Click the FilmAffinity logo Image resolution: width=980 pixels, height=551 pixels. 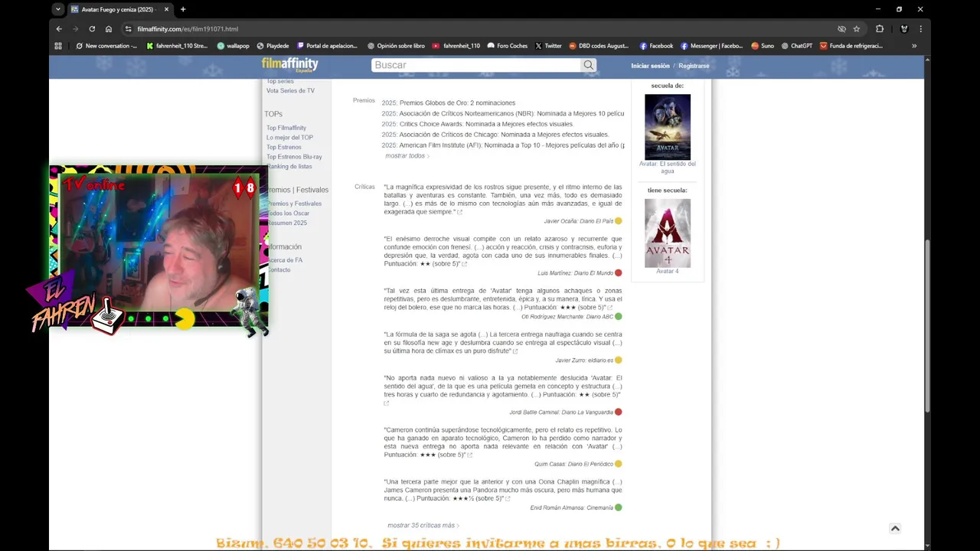(289, 65)
